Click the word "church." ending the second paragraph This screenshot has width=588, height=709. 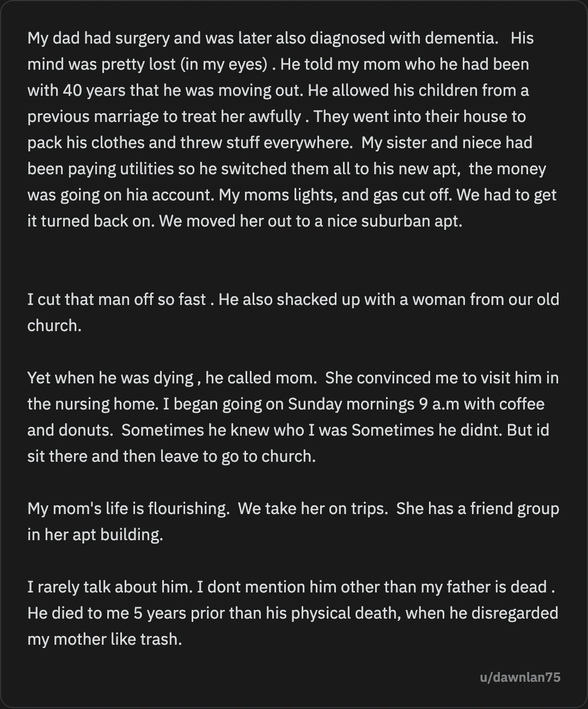tap(54, 326)
